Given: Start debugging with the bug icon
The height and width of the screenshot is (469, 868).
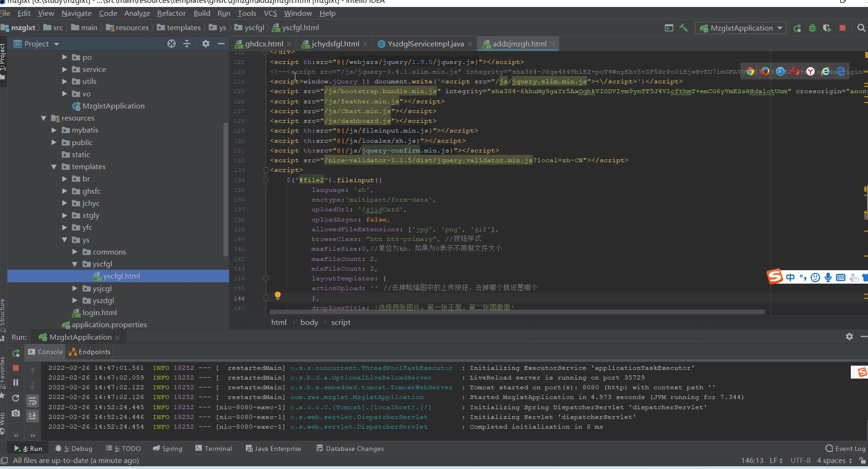Looking at the screenshot, I should [812, 28].
